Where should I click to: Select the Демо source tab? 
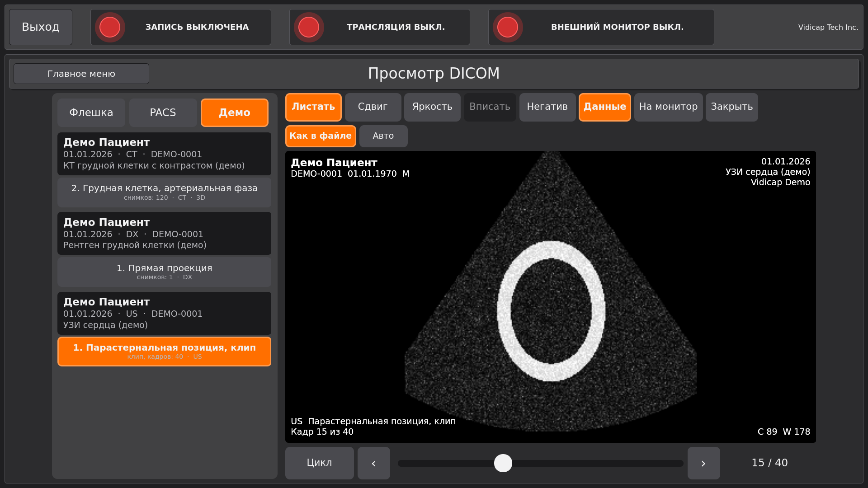point(235,113)
